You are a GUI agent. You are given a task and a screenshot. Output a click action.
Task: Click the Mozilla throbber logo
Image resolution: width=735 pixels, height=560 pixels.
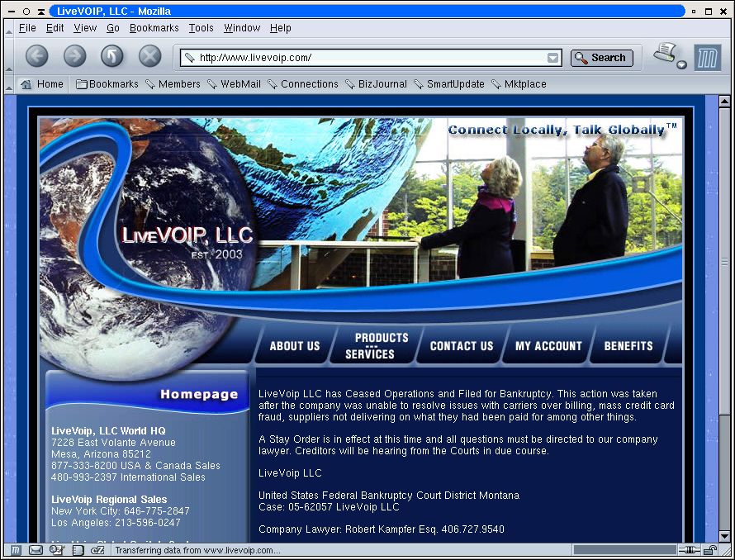[707, 57]
